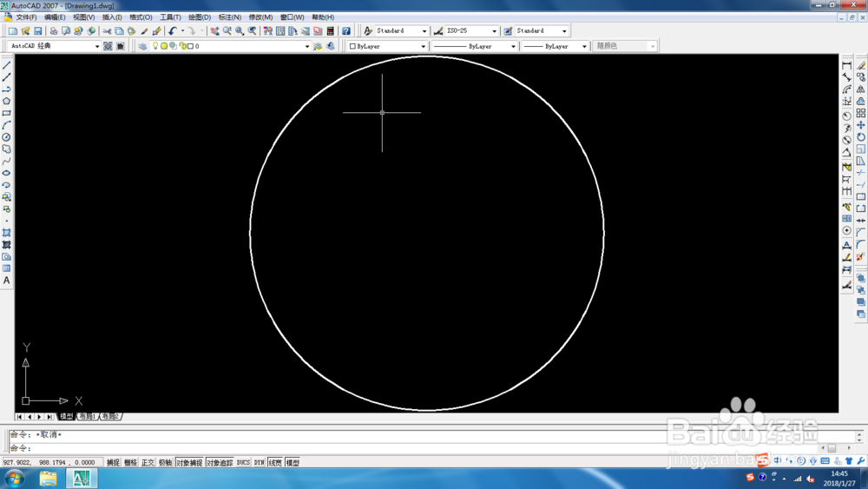Open the 编辑(E) menu
Screen dimensions: 868x489
coord(55,17)
